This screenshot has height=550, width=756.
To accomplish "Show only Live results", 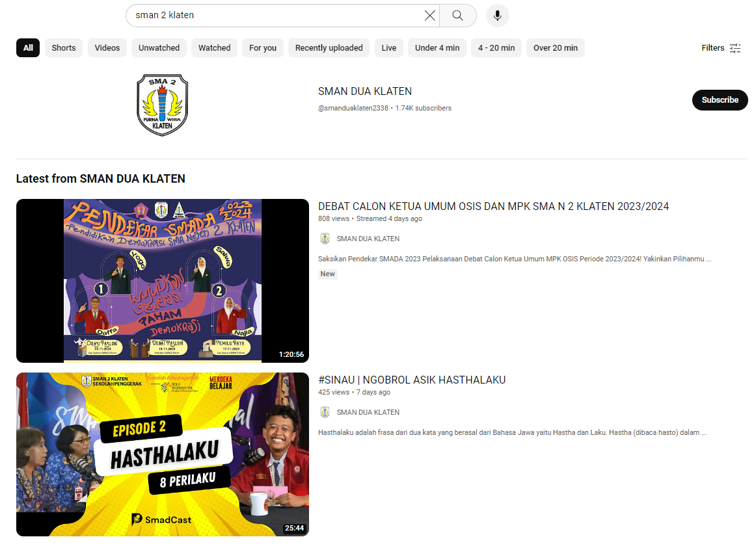I will 389,48.
